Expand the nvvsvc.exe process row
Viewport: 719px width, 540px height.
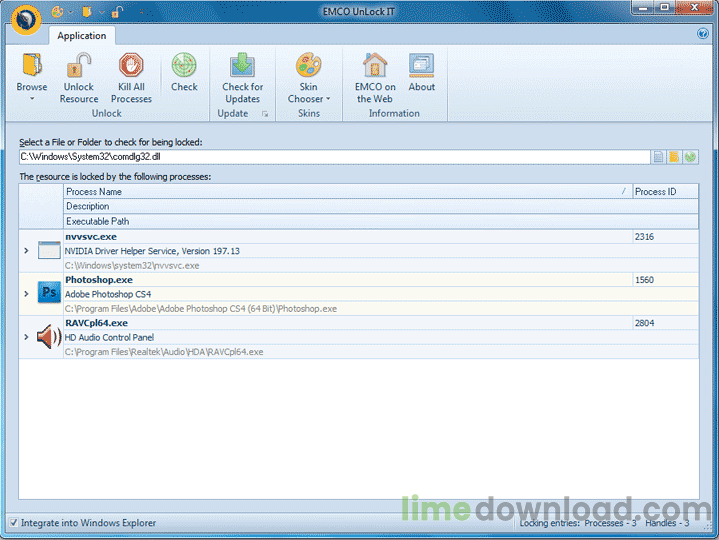[26, 251]
